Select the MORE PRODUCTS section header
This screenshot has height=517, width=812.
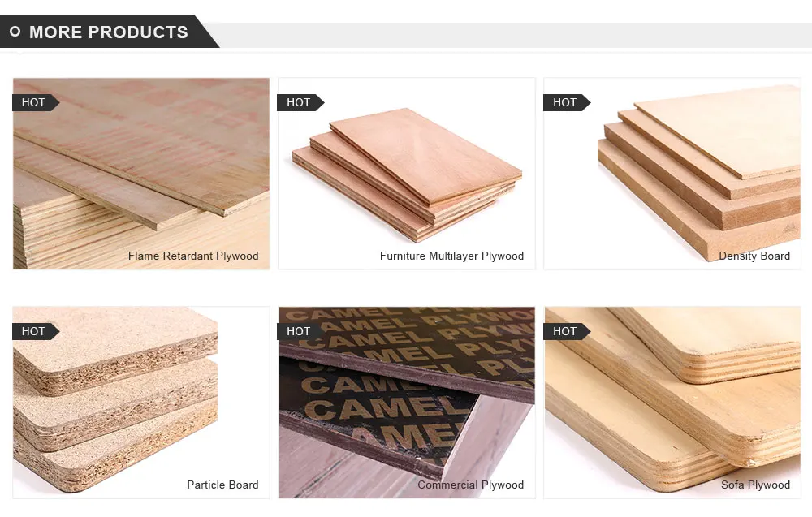(x=109, y=32)
